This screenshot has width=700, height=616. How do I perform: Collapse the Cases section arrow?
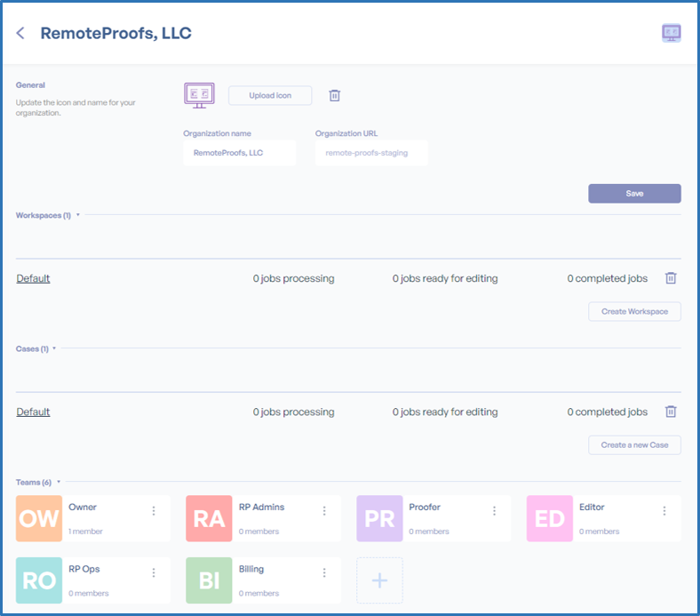[54, 348]
